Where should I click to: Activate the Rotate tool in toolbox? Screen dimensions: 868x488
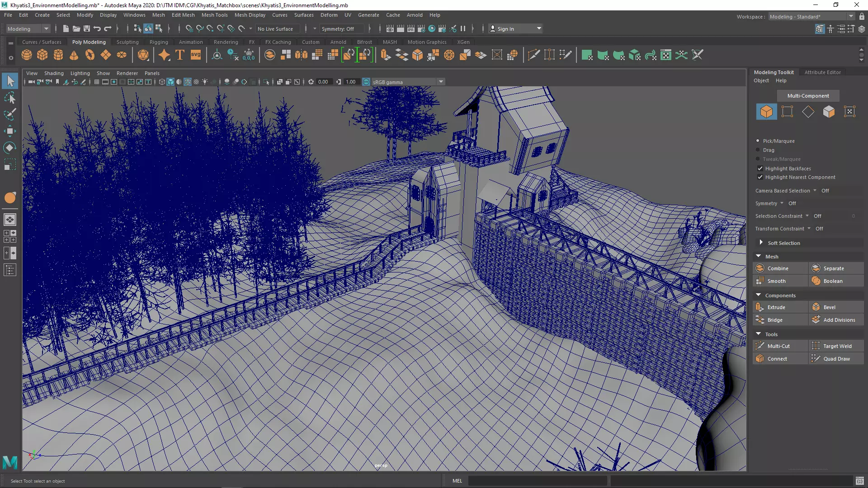pos(10,148)
